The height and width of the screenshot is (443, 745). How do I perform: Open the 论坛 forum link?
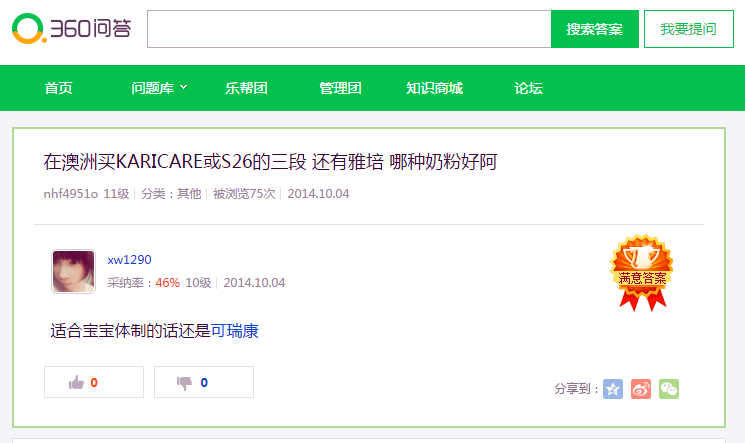[x=528, y=88]
